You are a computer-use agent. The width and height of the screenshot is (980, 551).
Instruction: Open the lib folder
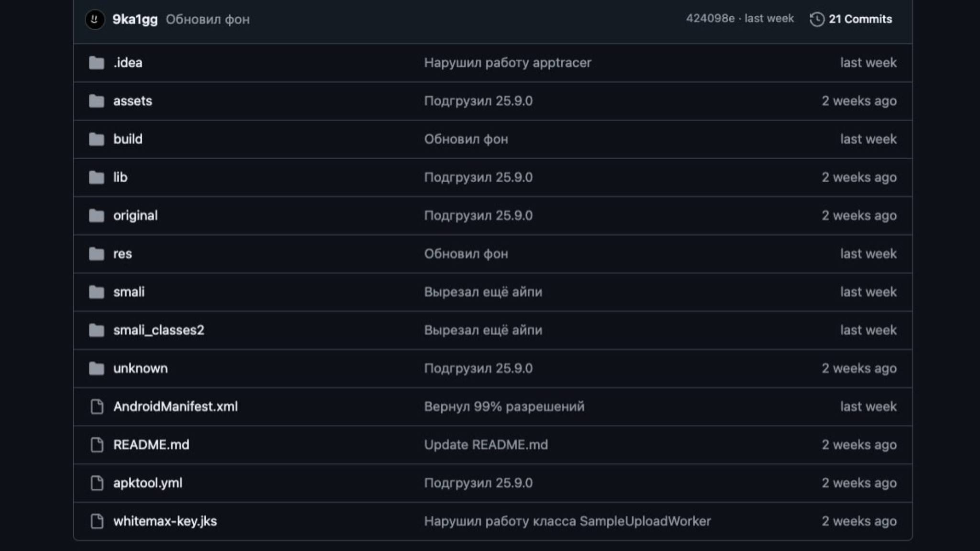(120, 177)
